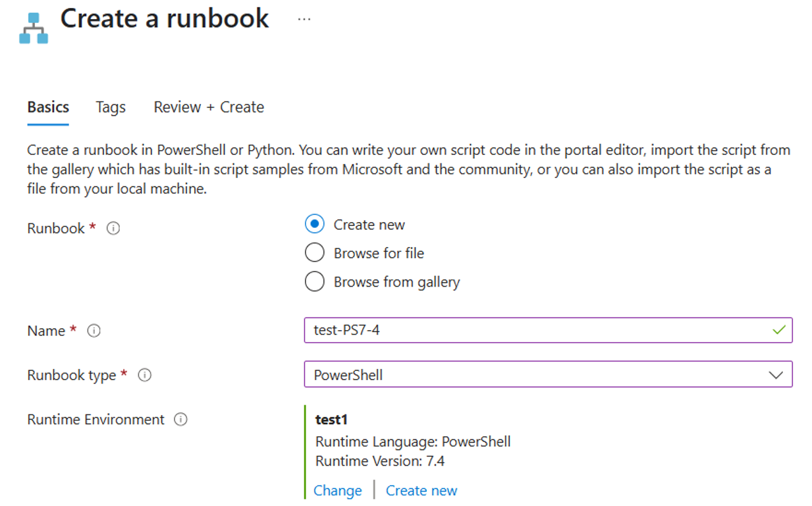The height and width of the screenshot is (506, 812).
Task: Click the info icon next to Name
Action: click(x=94, y=331)
